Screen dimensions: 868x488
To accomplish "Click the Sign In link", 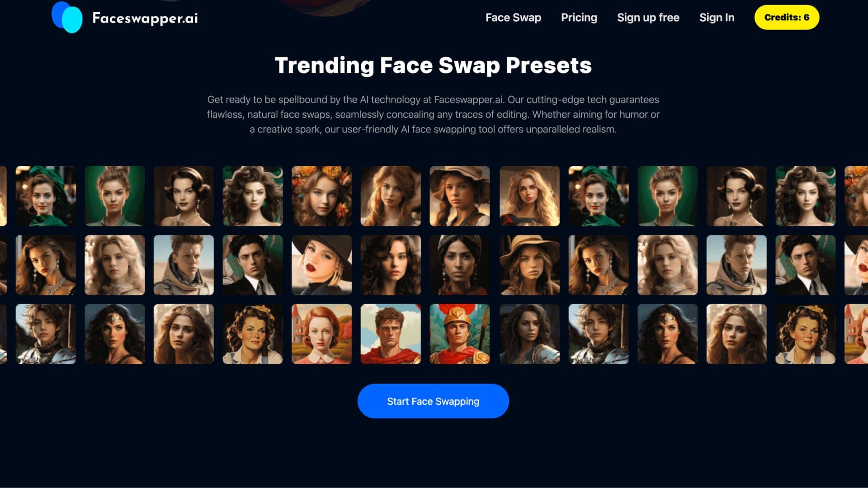I will click(717, 17).
